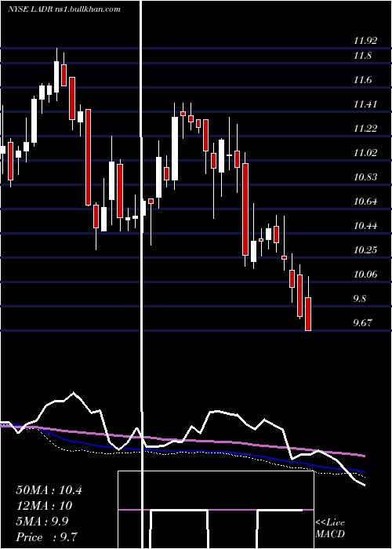Click the 10.25 price axis label
This screenshot has height=549, width=392.
[x=365, y=249]
